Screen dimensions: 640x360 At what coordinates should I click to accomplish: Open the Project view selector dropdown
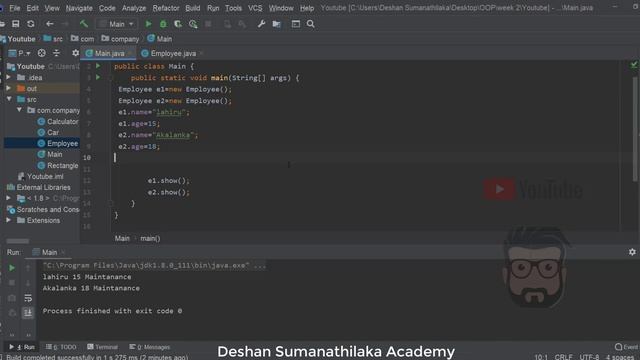20,53
